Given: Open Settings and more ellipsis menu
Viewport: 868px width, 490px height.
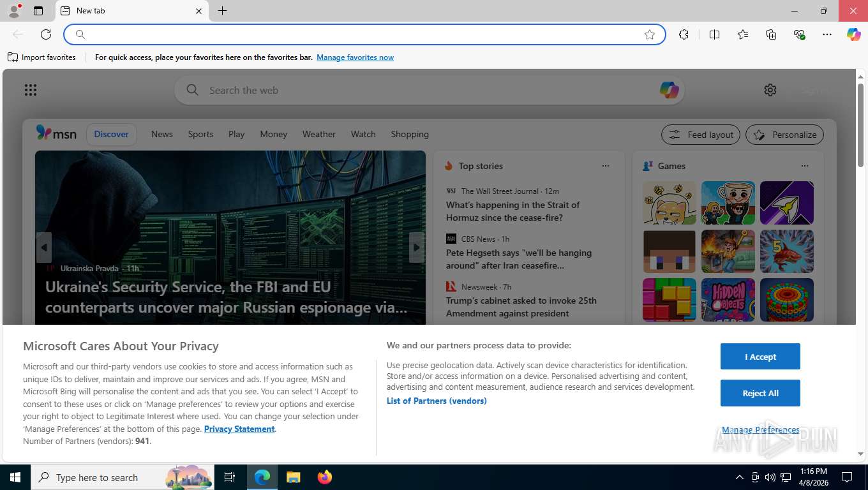Looking at the screenshot, I should [x=827, y=34].
